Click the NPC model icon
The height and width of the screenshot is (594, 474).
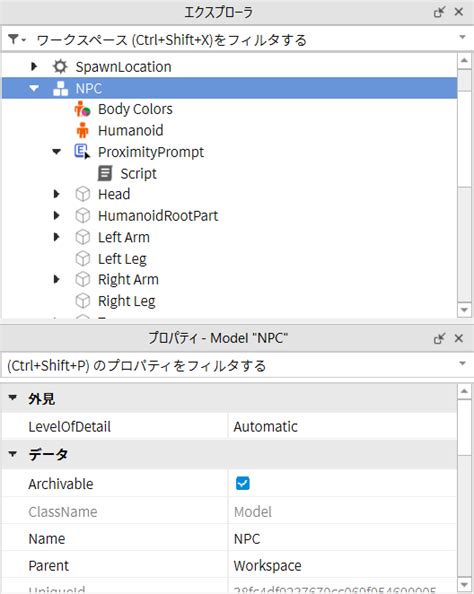coord(61,88)
